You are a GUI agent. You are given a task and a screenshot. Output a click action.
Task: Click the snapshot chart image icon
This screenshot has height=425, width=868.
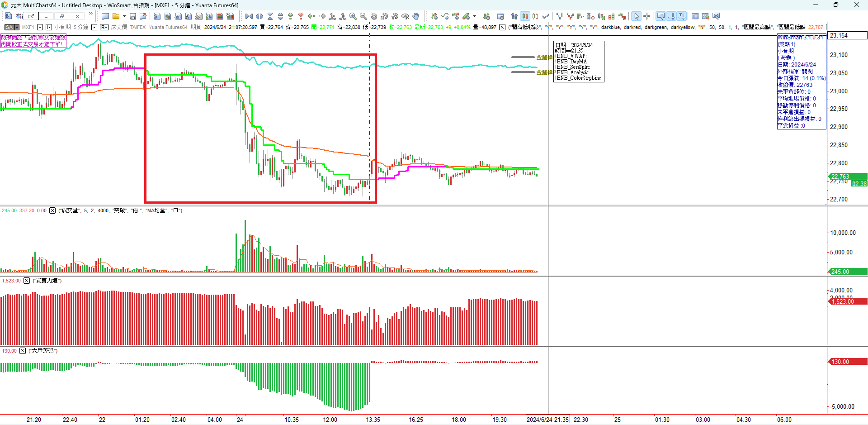point(706,16)
